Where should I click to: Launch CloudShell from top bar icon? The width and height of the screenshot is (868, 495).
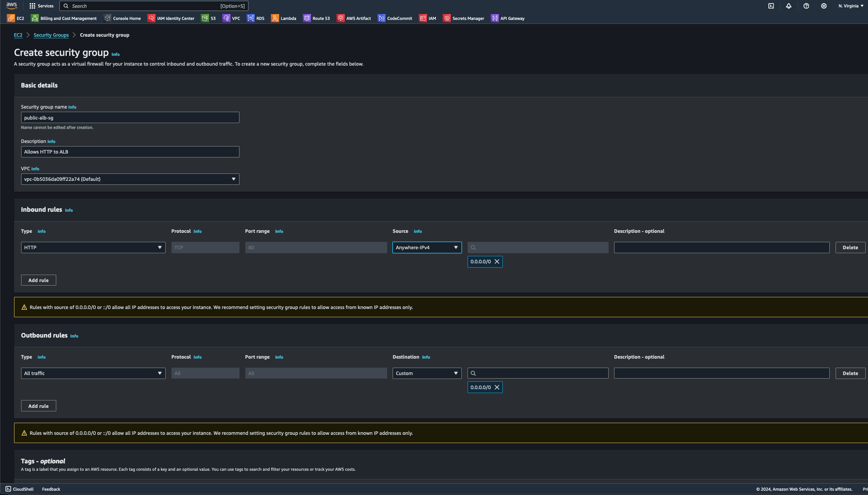tap(771, 6)
